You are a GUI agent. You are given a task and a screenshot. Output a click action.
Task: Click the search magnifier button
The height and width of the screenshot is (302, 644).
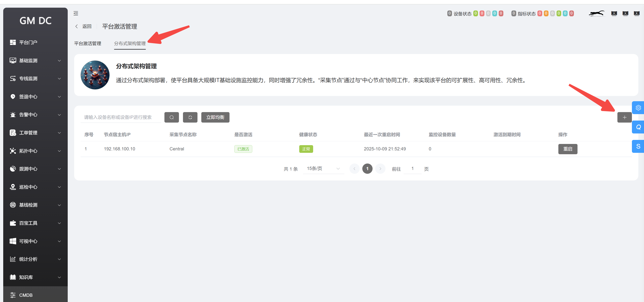pyautogui.click(x=171, y=117)
